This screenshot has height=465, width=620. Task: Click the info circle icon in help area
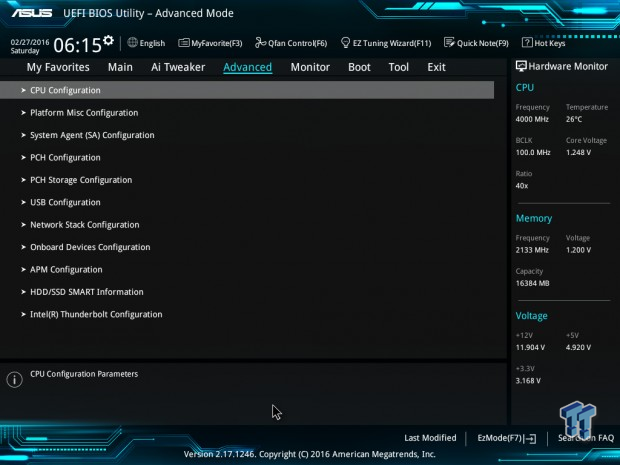[15, 380]
